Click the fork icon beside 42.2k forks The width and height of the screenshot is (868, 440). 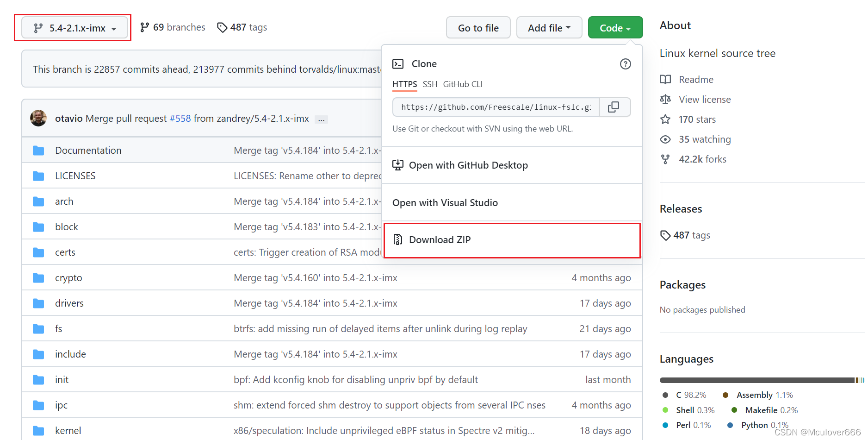(x=665, y=159)
